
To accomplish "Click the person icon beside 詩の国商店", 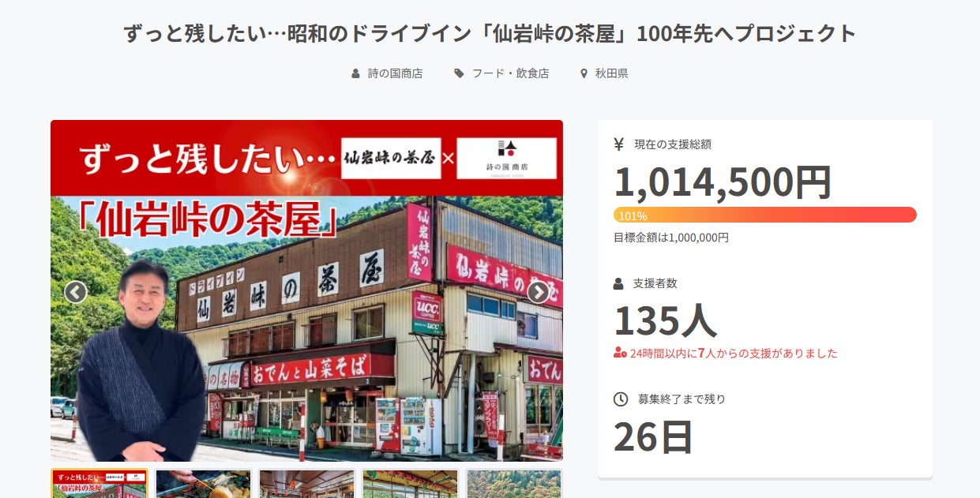I will click(355, 73).
